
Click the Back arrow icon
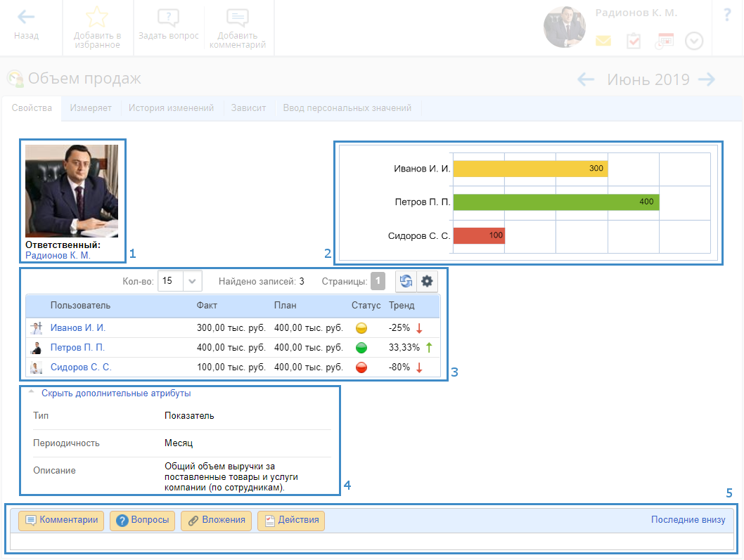26,18
